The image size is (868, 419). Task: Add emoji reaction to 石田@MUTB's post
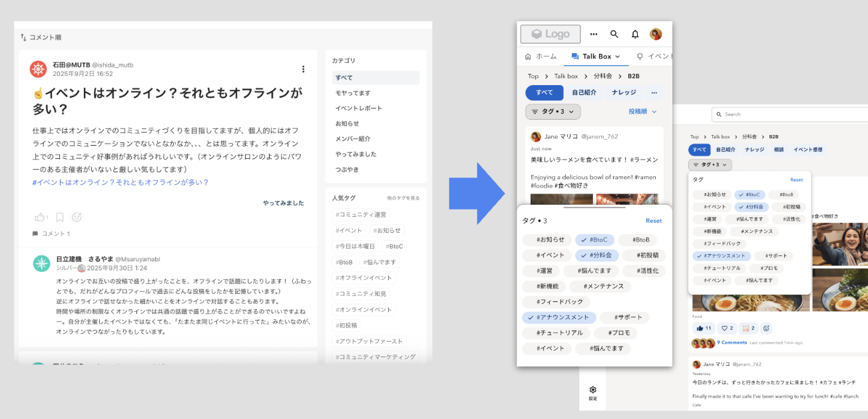point(77,217)
